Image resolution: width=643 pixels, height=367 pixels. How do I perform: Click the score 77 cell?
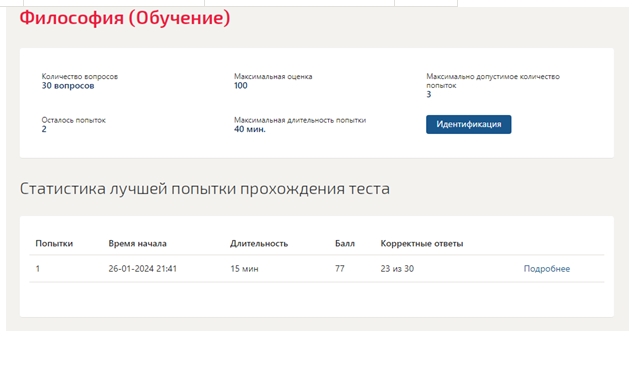tap(340, 269)
